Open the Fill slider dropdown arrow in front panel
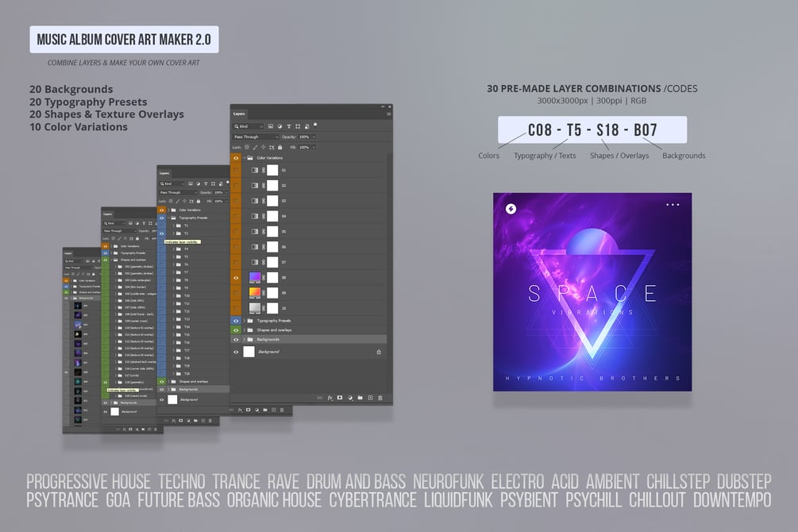Viewport: 798px width, 532px height. (314, 147)
